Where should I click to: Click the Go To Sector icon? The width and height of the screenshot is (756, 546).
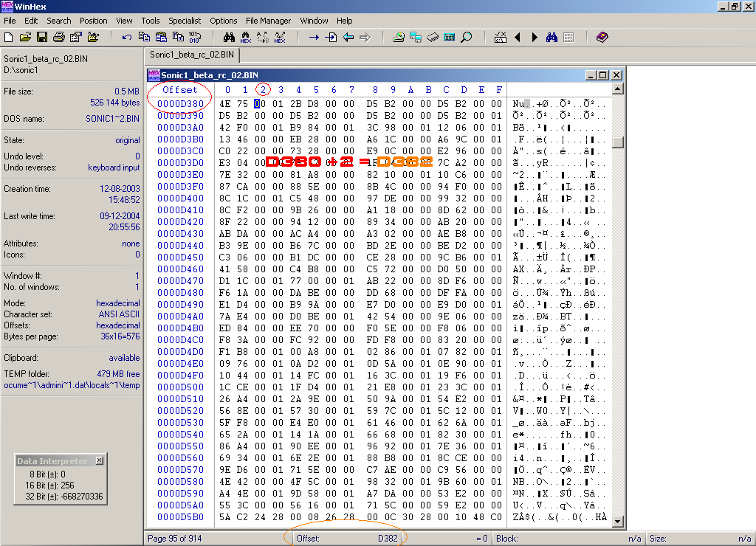[331, 37]
